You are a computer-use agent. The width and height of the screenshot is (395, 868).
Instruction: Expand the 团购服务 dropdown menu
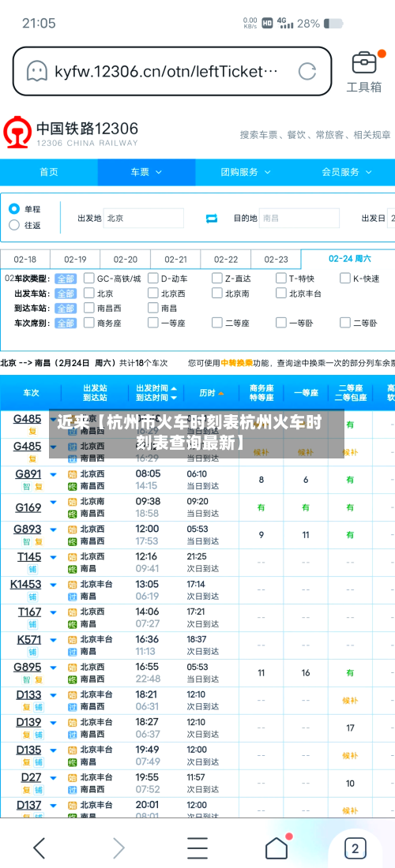[245, 172]
